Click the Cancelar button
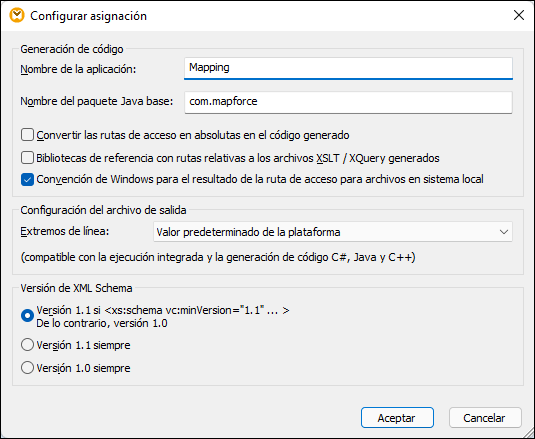 click(485, 418)
